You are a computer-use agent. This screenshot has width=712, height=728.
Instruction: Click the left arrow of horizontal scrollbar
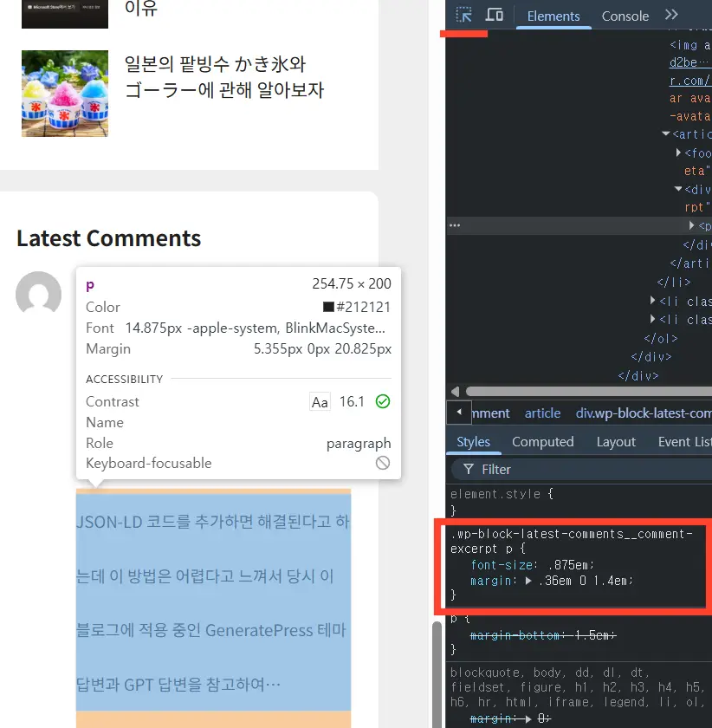pos(454,392)
